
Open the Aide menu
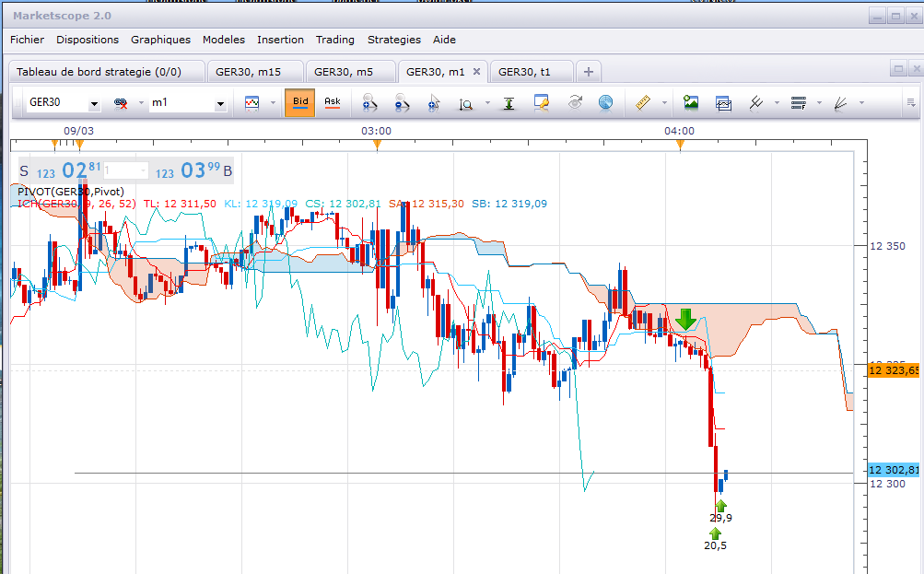444,40
